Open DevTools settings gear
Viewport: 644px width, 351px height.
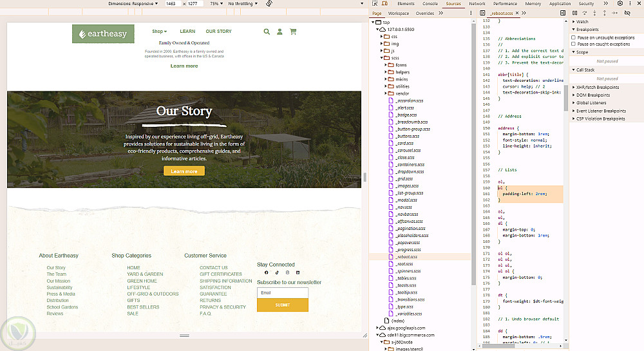pyautogui.click(x=620, y=3)
